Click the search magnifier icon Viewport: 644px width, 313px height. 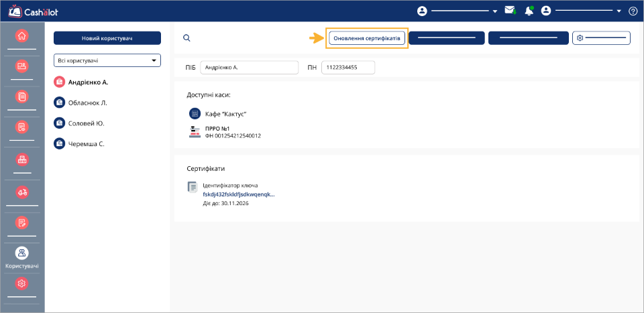pyautogui.click(x=186, y=38)
